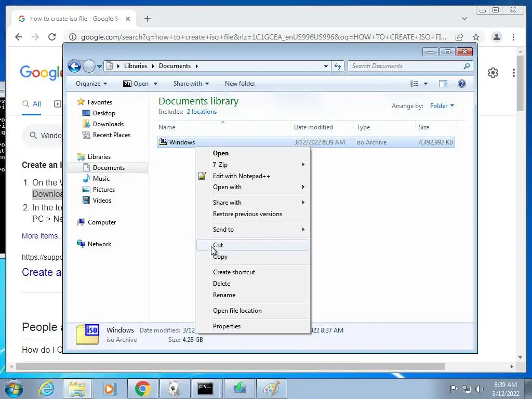Click the Chrome horizontal scrollbar
Screen dimensions: 532x399
[x=230, y=366]
